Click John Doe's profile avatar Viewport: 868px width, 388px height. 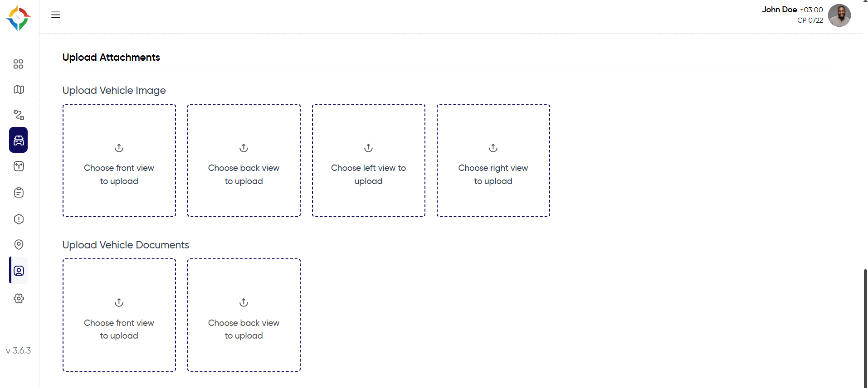click(839, 15)
